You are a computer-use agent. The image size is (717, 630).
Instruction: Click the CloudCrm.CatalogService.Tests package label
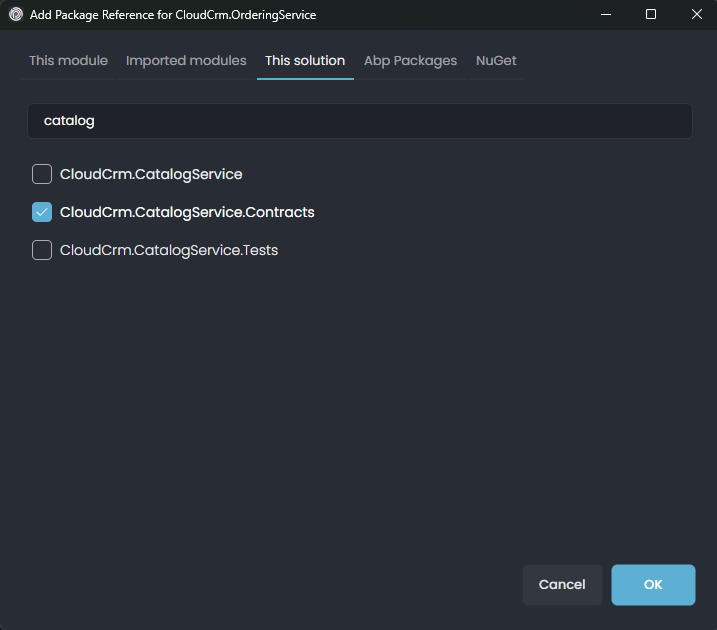169,250
